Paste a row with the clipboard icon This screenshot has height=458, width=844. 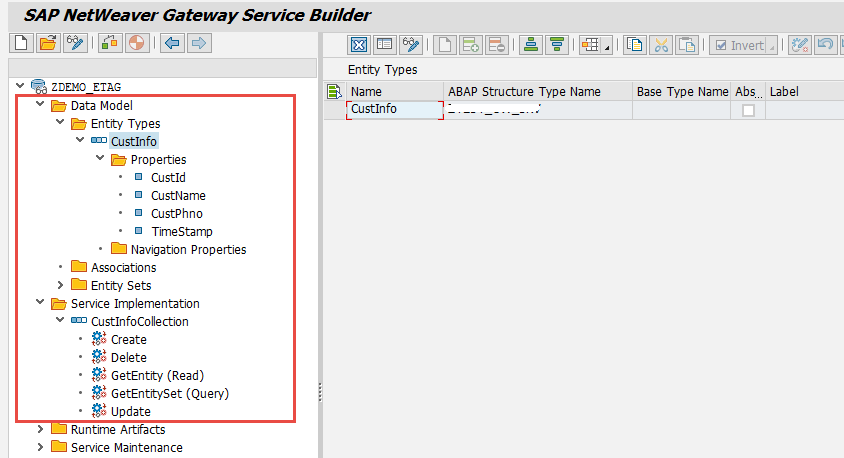click(687, 45)
